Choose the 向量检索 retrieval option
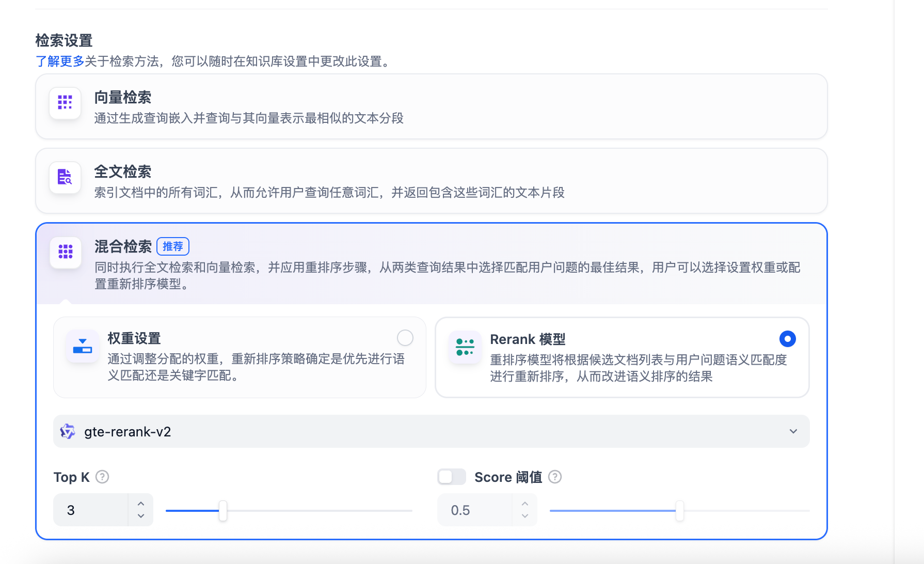This screenshot has width=924, height=564. pyautogui.click(x=432, y=106)
